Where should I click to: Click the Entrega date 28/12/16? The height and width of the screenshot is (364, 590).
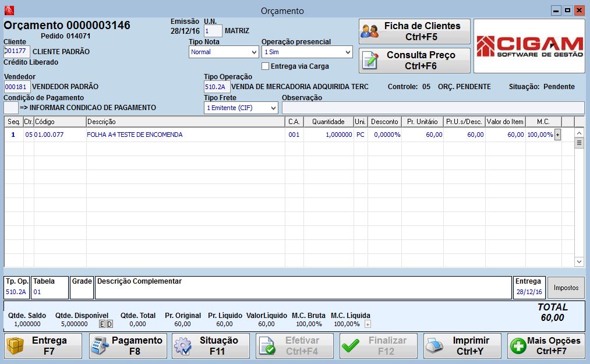click(529, 292)
